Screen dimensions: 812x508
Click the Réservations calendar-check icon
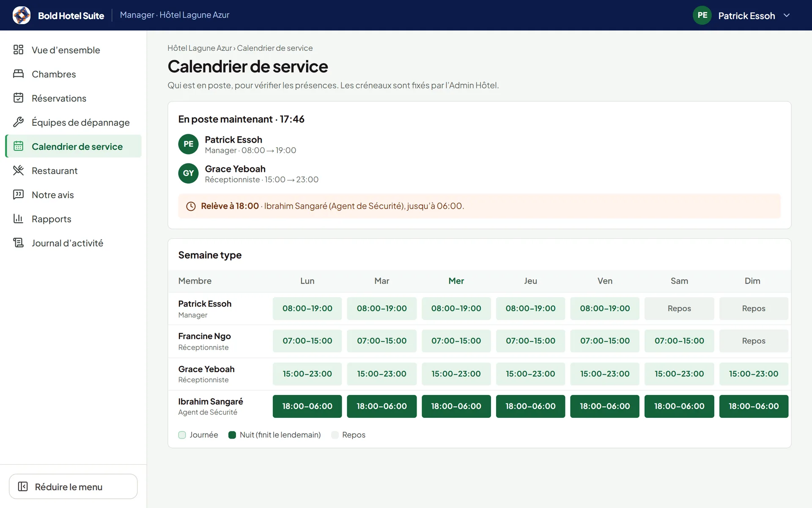coord(18,98)
